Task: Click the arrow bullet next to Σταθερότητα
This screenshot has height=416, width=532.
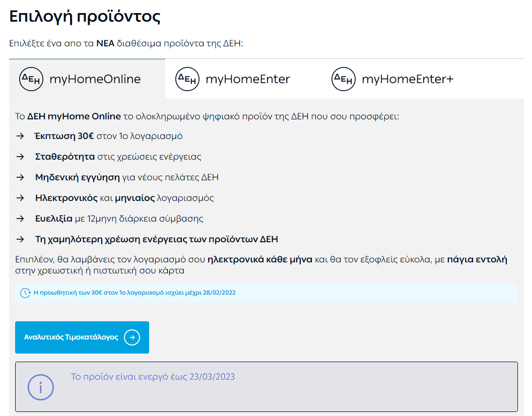Action: [x=20, y=157]
